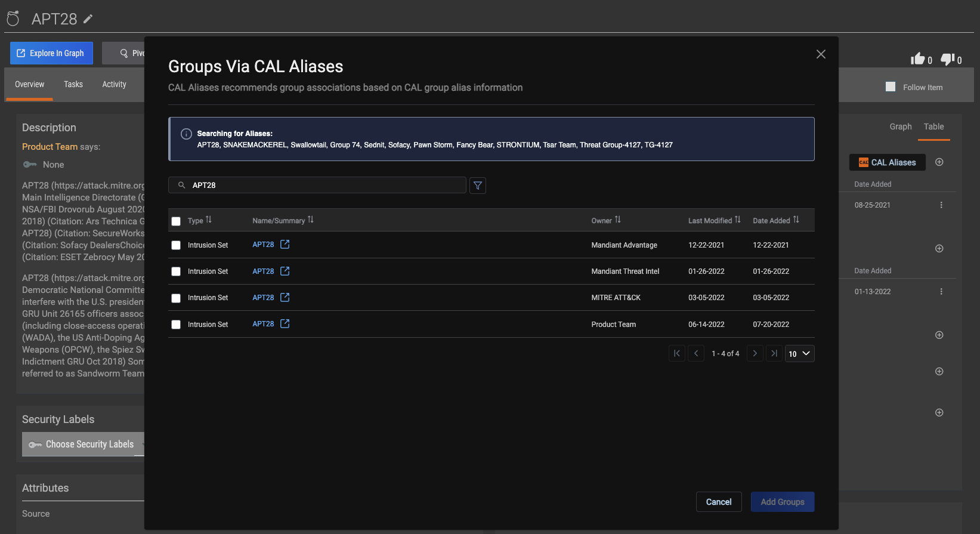Screen dimensions: 980x534
Task: Open Mandiant Threat Intel APT28 external link icon
Action: 285,271
